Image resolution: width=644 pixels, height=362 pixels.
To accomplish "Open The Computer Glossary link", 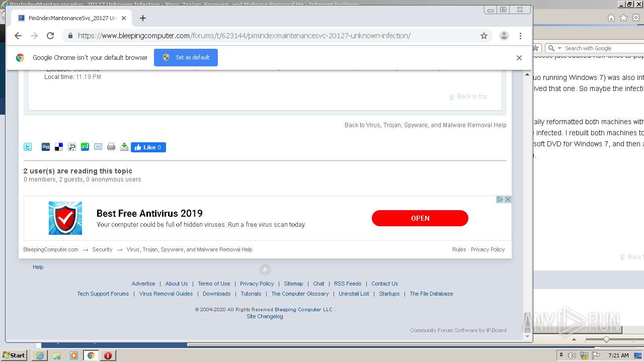I will pyautogui.click(x=300, y=294).
